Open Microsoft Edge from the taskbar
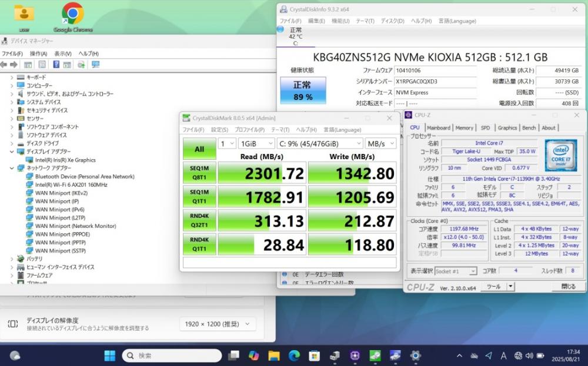This screenshot has width=588, height=366. 295,355
